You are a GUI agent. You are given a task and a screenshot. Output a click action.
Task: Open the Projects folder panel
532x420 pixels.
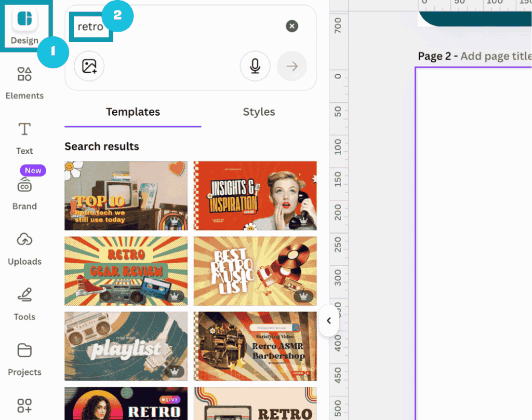pos(24,358)
